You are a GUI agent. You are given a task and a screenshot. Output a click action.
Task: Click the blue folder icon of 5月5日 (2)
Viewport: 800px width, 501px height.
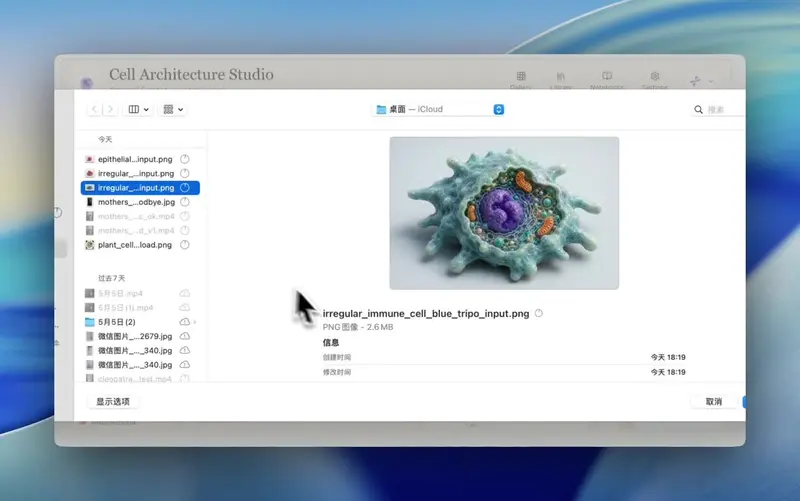(x=90, y=322)
